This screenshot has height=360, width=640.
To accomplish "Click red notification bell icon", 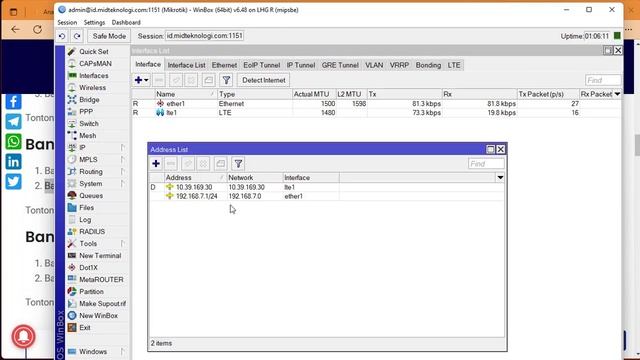I will coord(23,336).
